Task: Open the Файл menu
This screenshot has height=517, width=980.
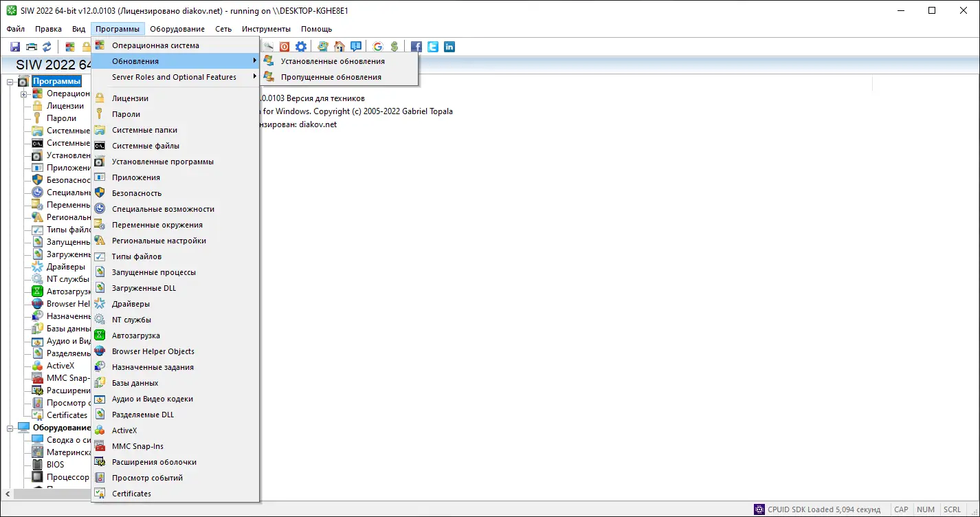Action: point(16,29)
